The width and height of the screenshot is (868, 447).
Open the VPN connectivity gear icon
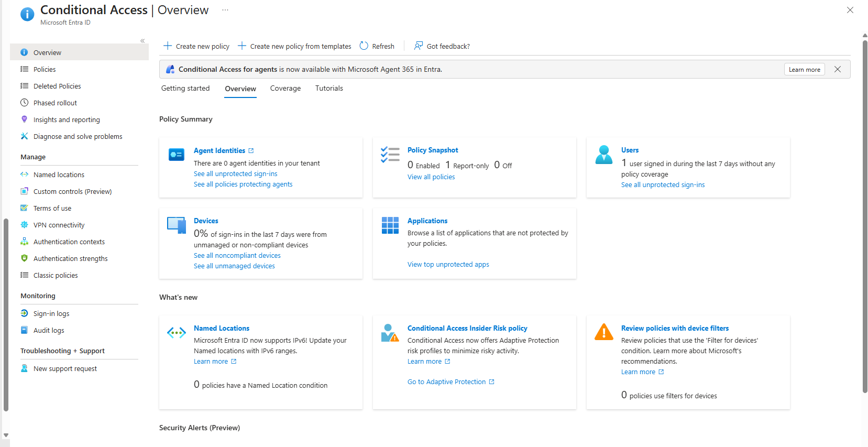pyautogui.click(x=24, y=225)
